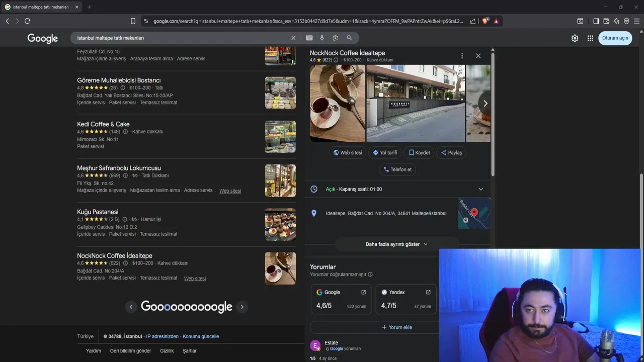Click IP adresinizden link

click(x=162, y=336)
